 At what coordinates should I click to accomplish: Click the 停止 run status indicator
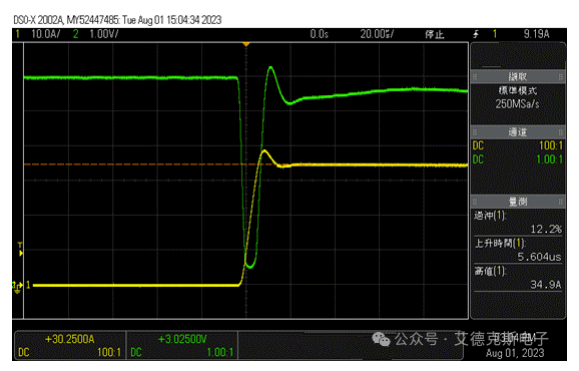(x=434, y=35)
